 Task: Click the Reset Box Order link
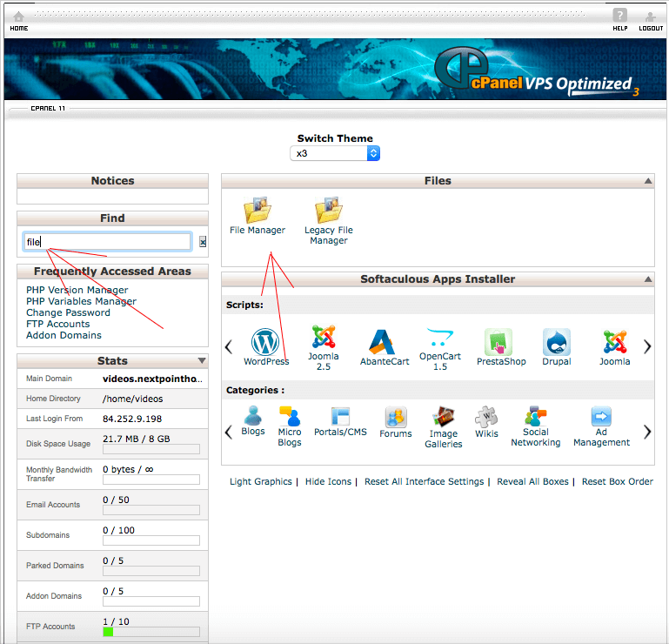(618, 481)
